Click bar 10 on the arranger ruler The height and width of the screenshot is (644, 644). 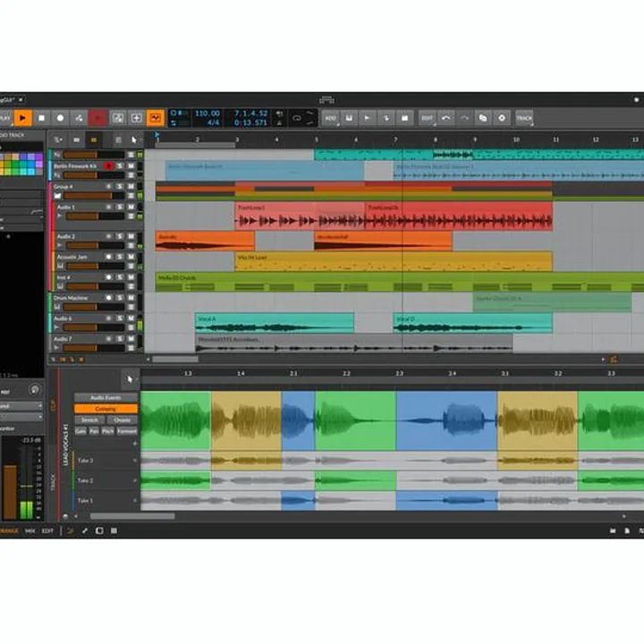[x=516, y=140]
